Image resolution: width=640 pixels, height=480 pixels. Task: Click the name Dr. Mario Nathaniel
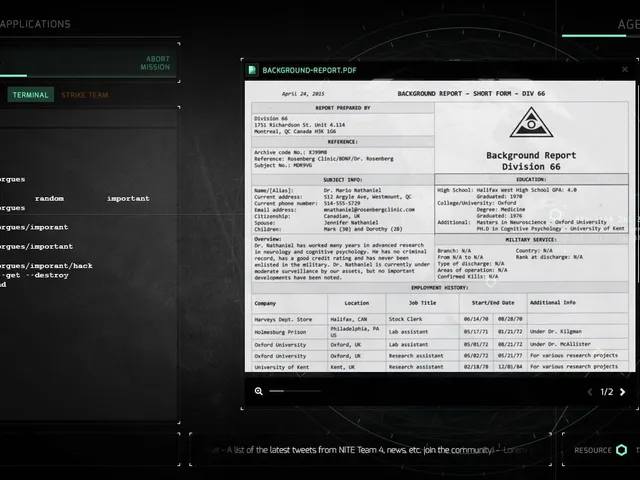tap(352, 190)
